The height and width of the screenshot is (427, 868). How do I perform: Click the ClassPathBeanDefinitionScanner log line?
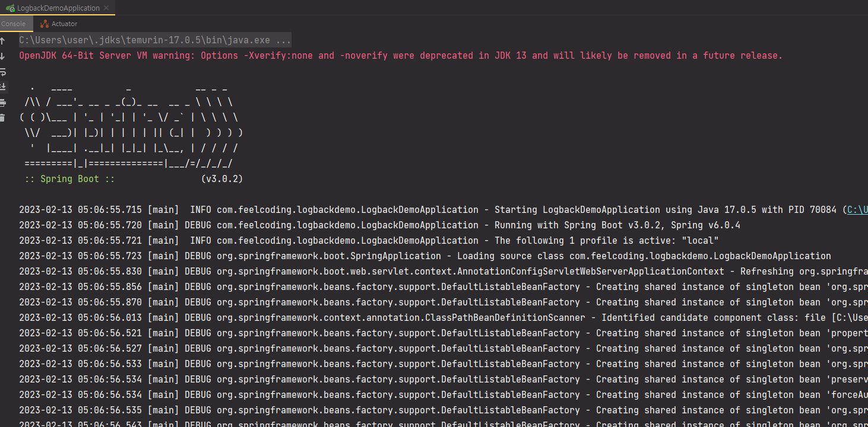coord(443,317)
